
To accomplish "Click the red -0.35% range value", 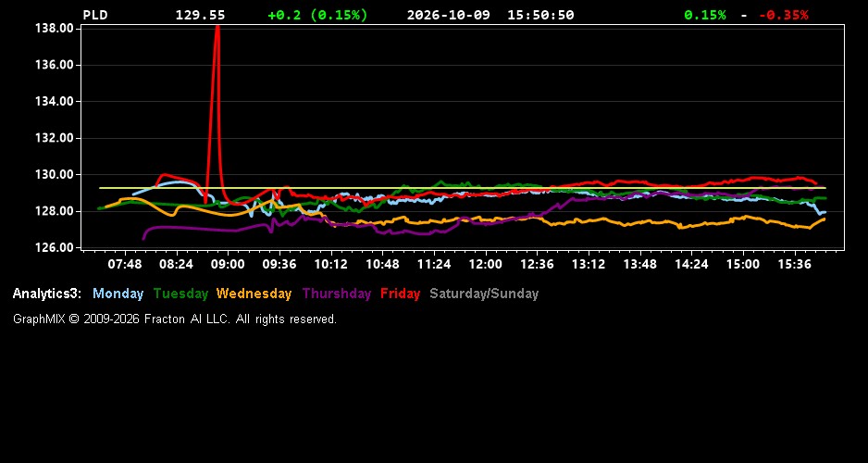I will click(x=783, y=16).
